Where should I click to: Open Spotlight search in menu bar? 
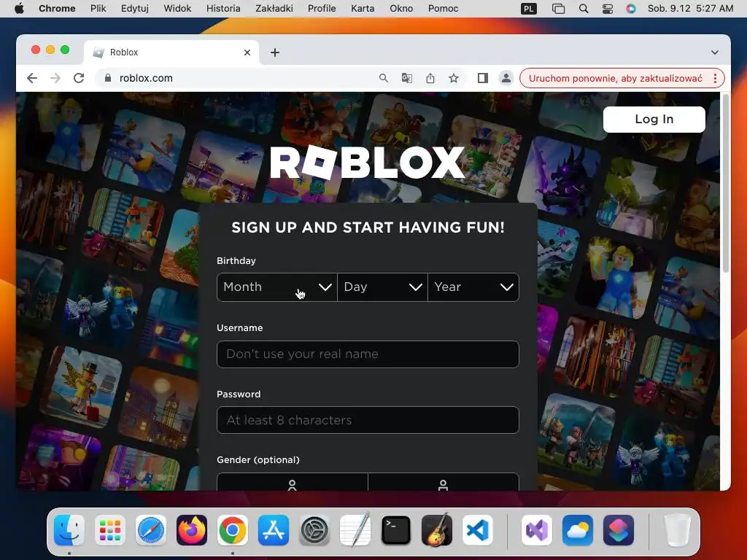click(x=584, y=9)
